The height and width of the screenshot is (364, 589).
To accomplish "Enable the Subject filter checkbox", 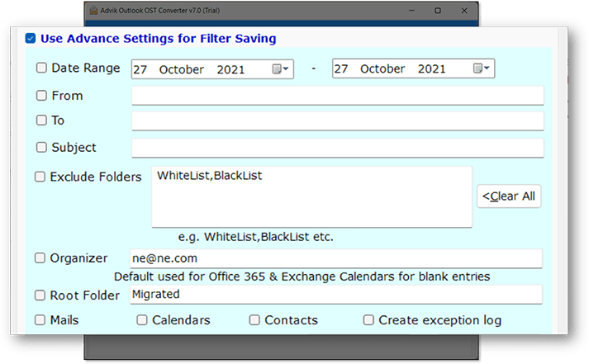I will pos(41,147).
